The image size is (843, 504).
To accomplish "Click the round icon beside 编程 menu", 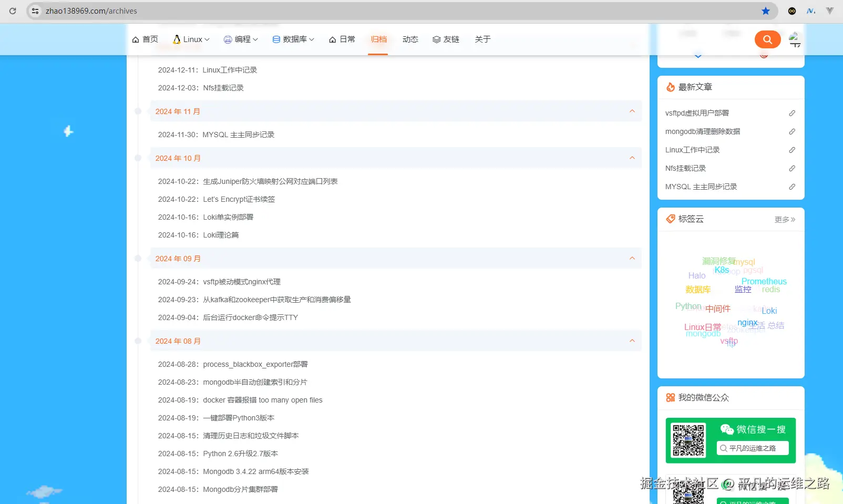I will (x=227, y=39).
